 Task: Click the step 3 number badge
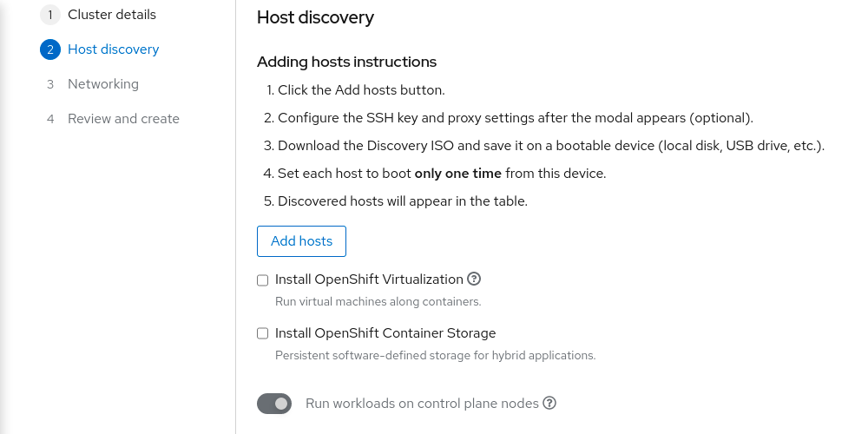[x=50, y=84]
